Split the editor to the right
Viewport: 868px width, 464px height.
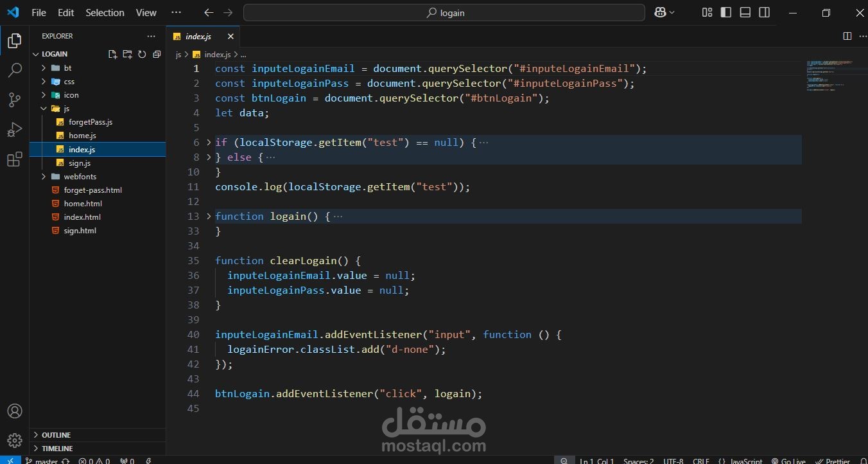[x=847, y=36]
